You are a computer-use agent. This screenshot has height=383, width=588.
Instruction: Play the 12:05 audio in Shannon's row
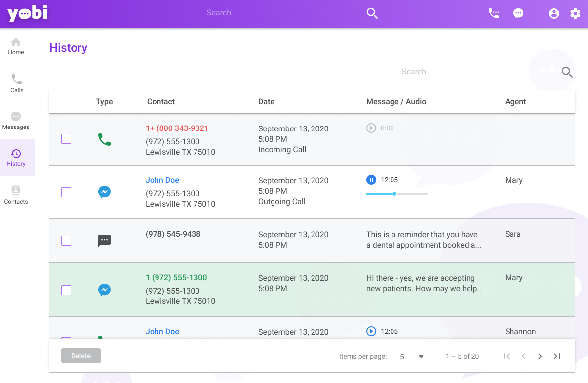tap(371, 331)
